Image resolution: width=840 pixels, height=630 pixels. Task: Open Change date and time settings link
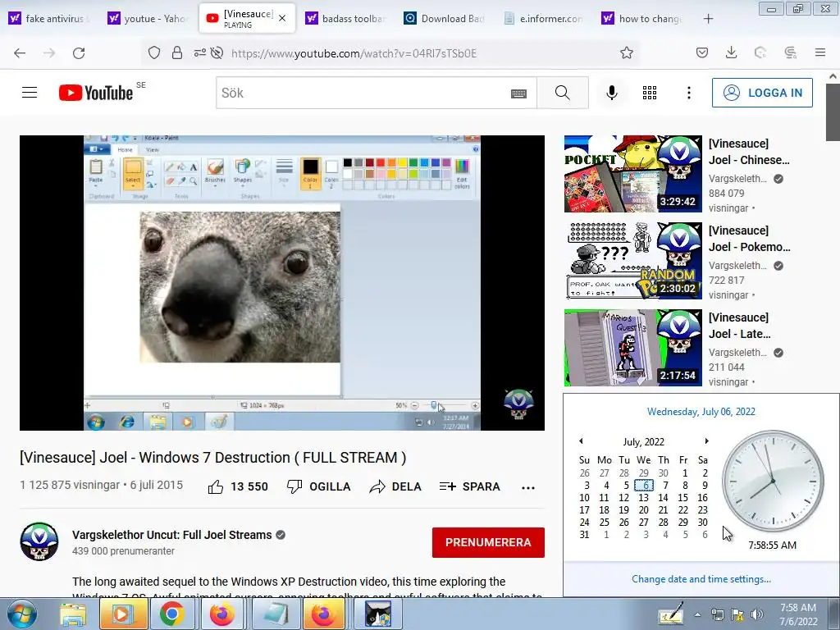pyautogui.click(x=701, y=579)
